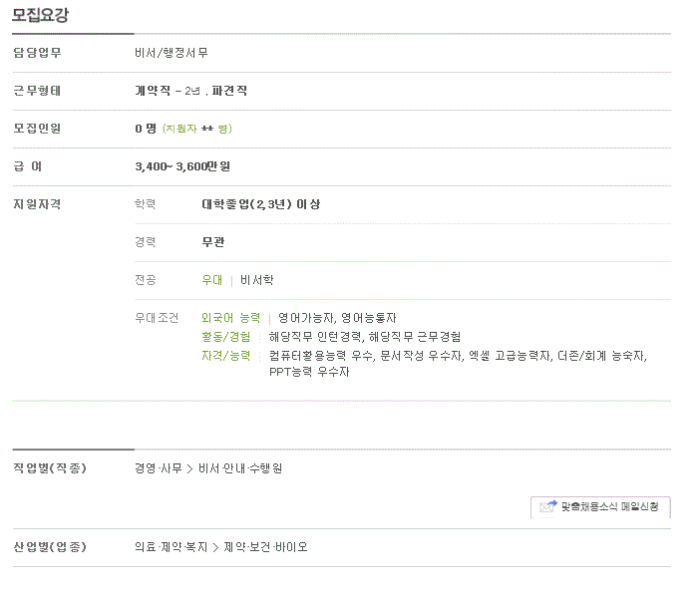Click the 산업별(업종) section label
Viewport: 700px width, 599px height.
[49, 547]
